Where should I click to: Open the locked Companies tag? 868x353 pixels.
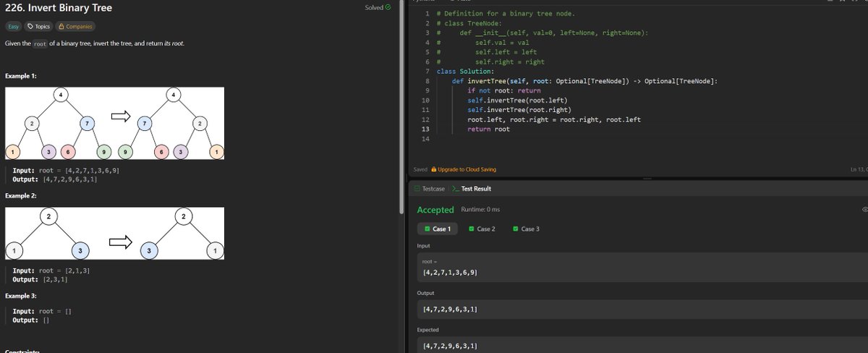[x=75, y=26]
